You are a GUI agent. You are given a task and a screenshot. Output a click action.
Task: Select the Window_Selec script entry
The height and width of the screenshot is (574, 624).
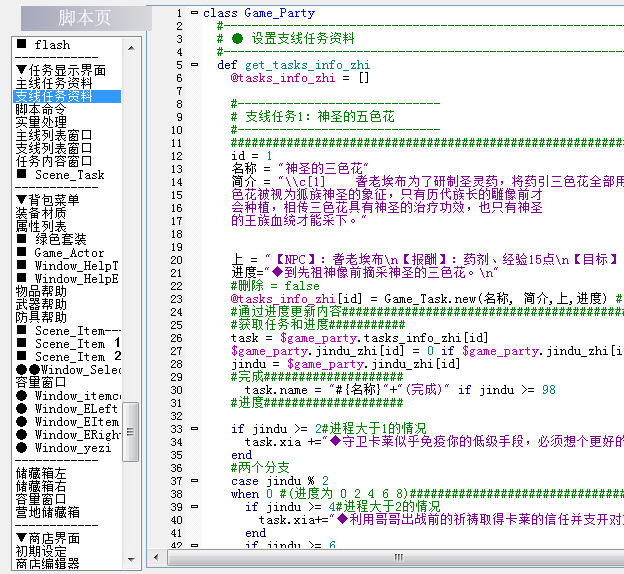tap(67, 369)
